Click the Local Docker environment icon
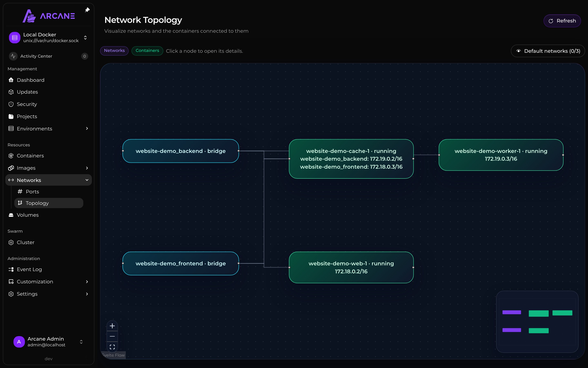Image resolution: width=588 pixels, height=368 pixels. [14, 37]
